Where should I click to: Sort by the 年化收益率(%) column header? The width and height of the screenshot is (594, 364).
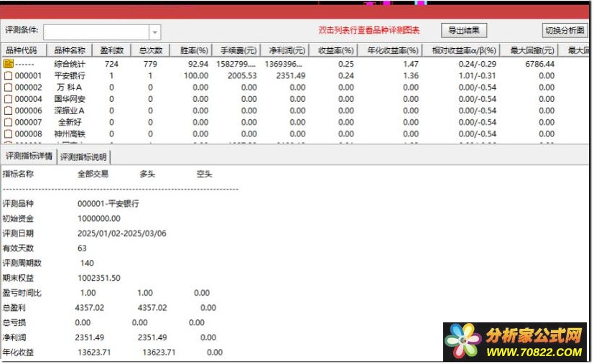(x=390, y=50)
